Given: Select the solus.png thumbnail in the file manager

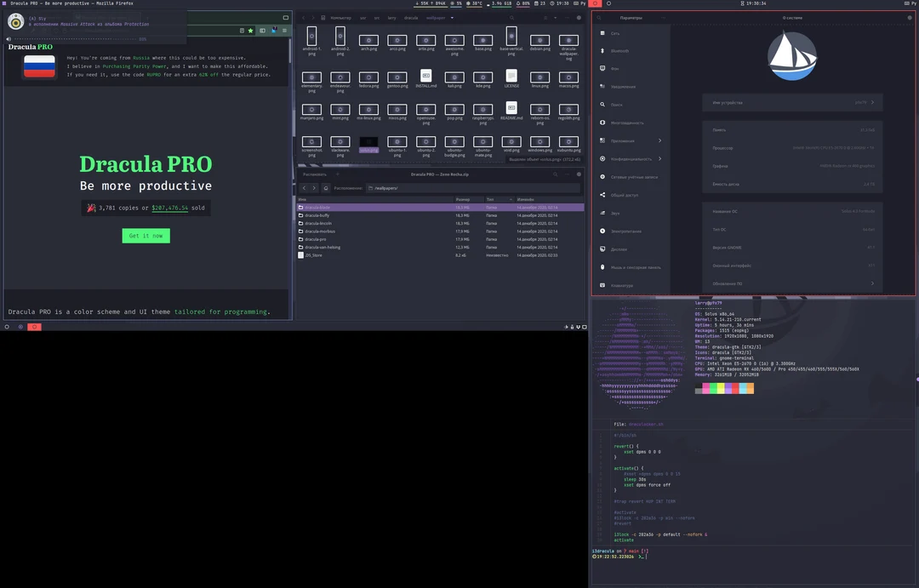Looking at the screenshot, I should pos(369,140).
